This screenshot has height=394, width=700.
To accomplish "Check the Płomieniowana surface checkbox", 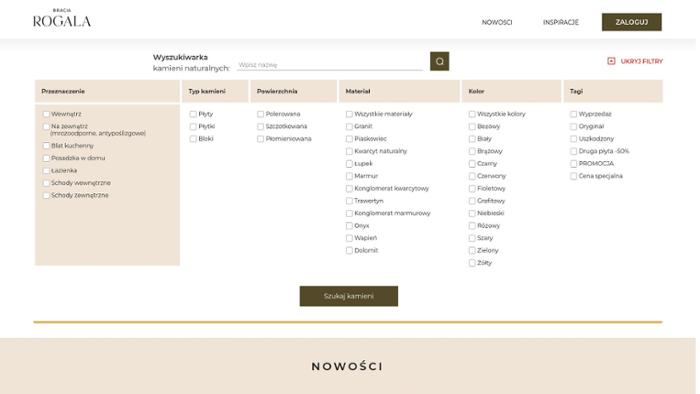I will click(260, 139).
